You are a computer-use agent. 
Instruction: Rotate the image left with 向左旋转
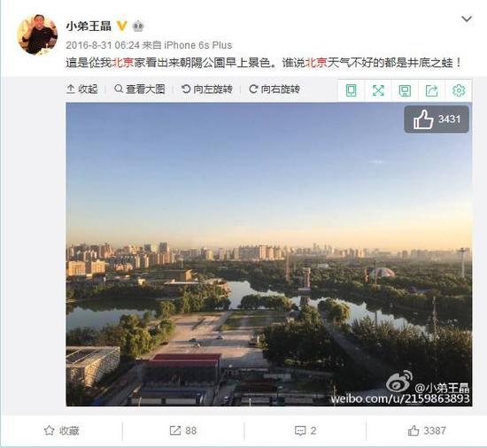point(207,89)
